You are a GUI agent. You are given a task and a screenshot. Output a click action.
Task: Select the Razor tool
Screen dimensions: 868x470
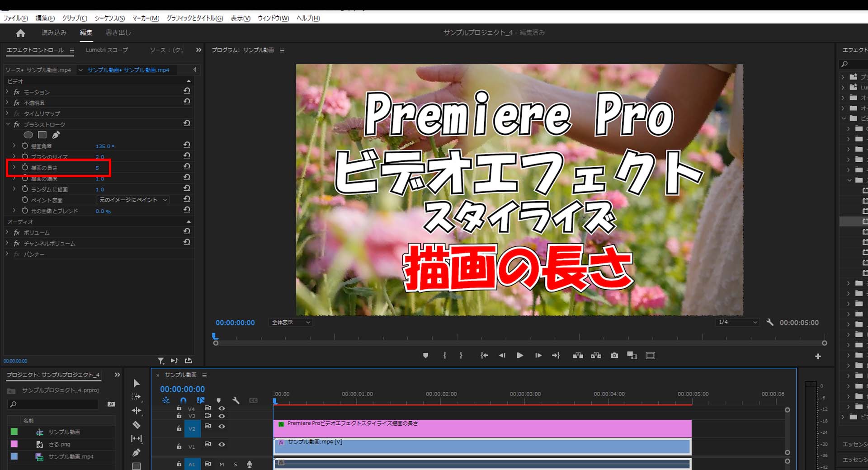click(136, 425)
